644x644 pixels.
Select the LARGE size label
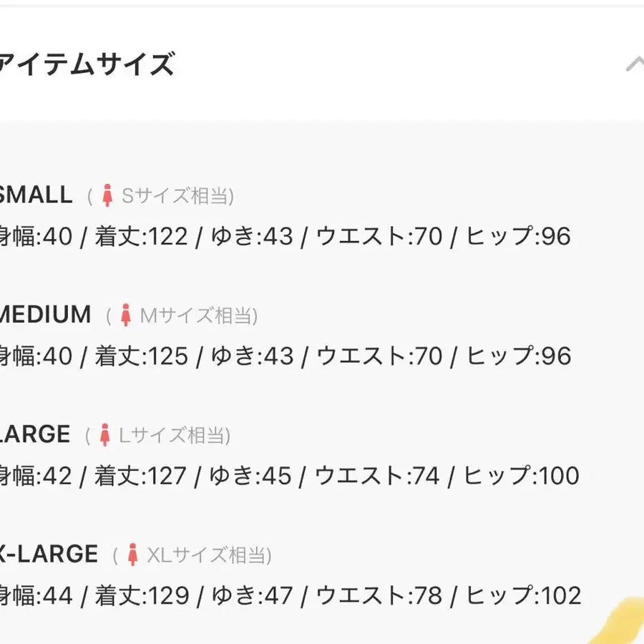click(x=35, y=434)
